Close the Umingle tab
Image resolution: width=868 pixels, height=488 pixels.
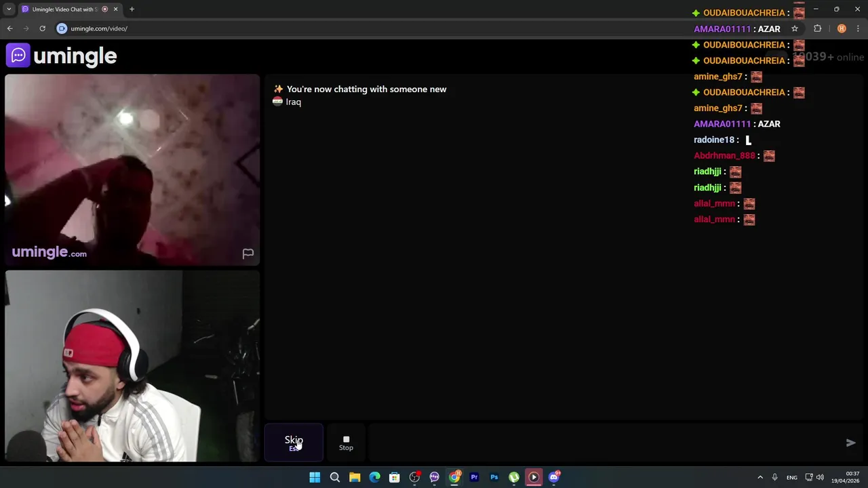pyautogui.click(x=115, y=9)
